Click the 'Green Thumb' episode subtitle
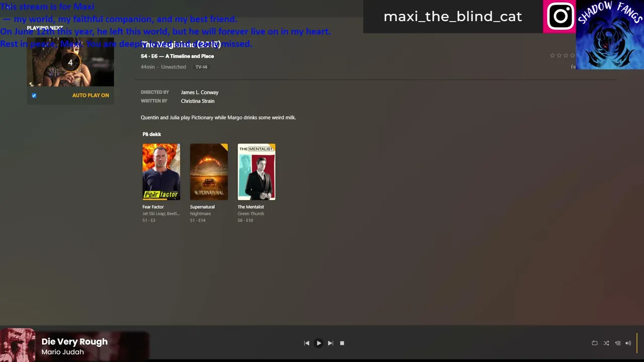The width and height of the screenshot is (644, 362). (x=251, y=214)
